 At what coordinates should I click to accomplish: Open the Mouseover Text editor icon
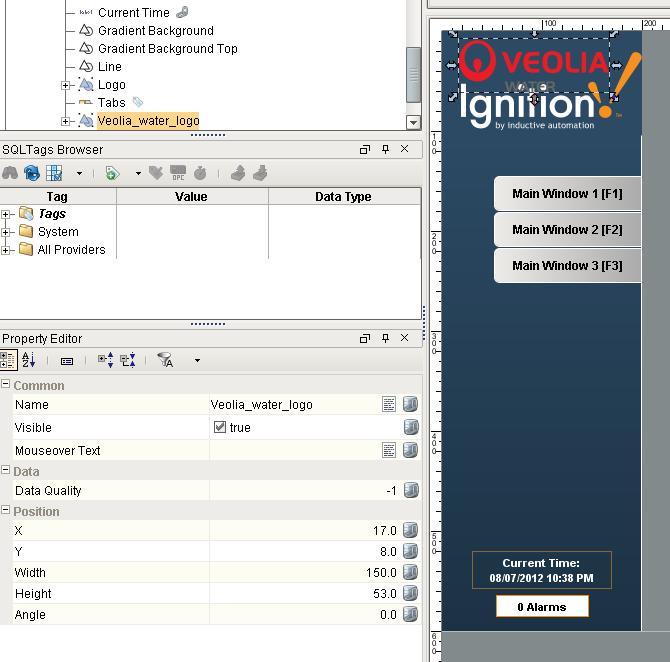point(389,450)
